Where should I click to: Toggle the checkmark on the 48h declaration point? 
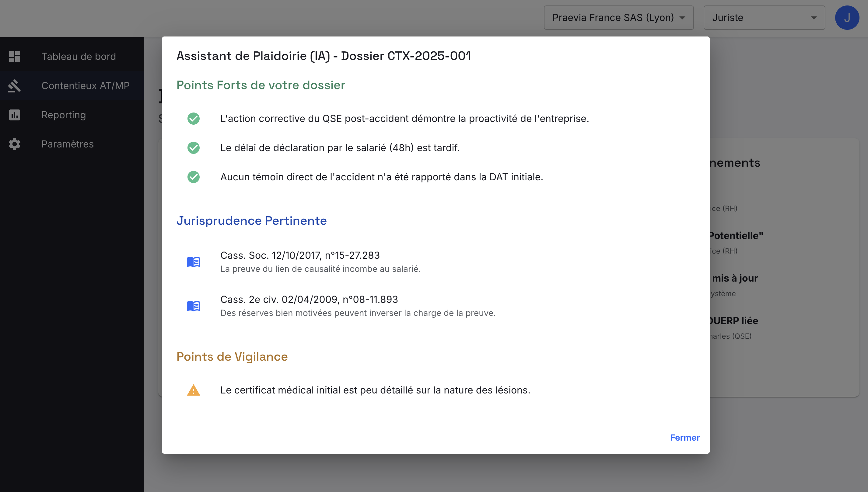[x=194, y=148]
